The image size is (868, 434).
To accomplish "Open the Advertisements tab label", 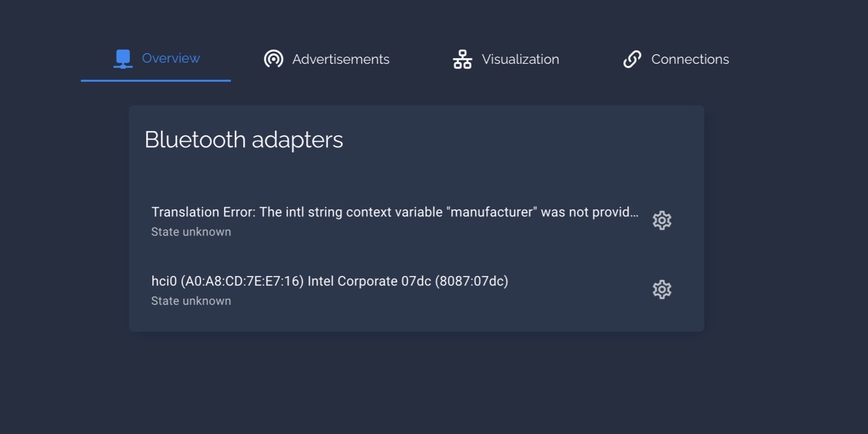I will pos(341,59).
